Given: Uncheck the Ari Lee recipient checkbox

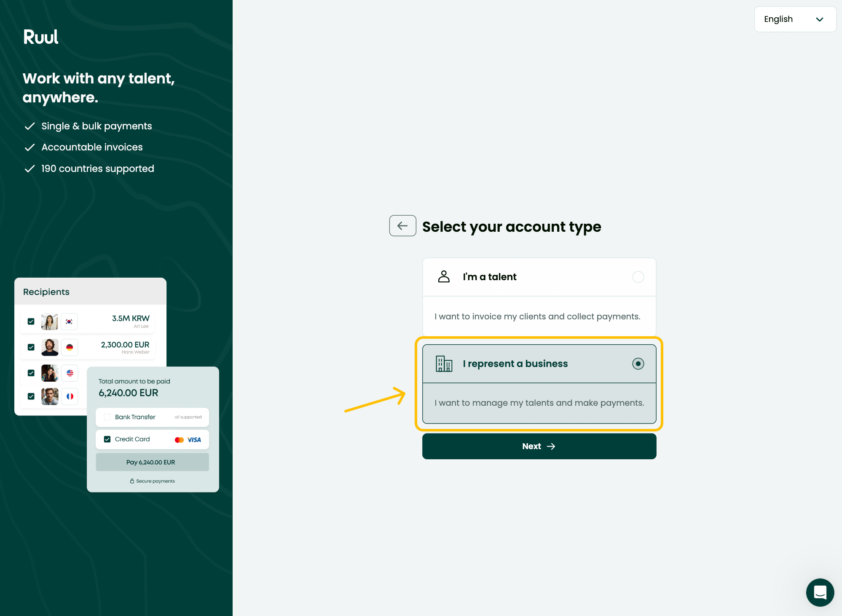Looking at the screenshot, I should (31, 321).
